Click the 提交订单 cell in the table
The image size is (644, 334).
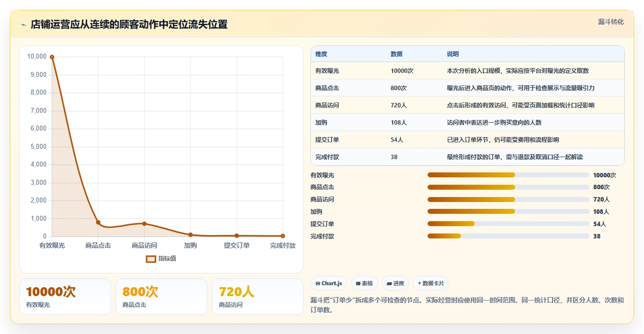point(327,140)
